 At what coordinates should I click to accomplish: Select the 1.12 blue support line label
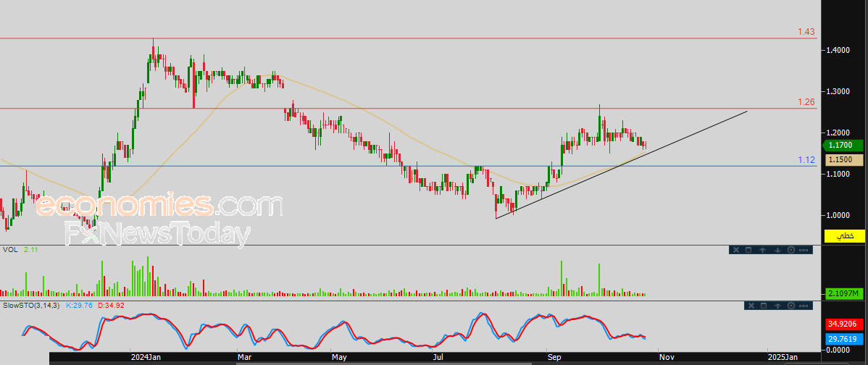(806, 160)
